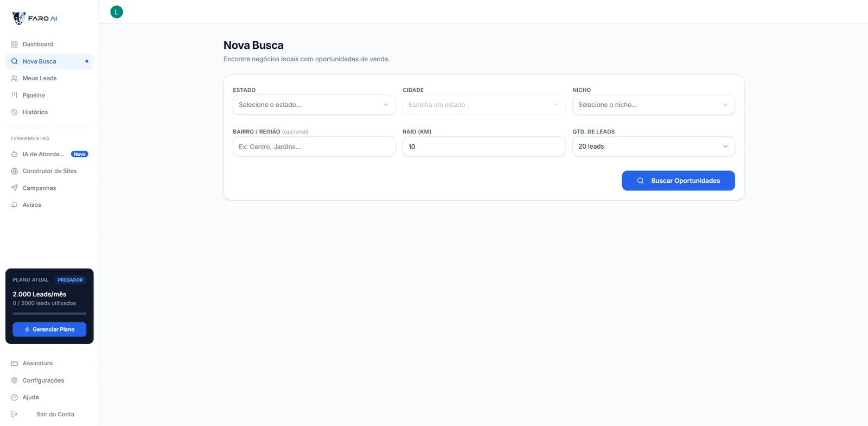Click the Campanhas paper plane icon
This screenshot has height=426, width=868.
click(15, 188)
